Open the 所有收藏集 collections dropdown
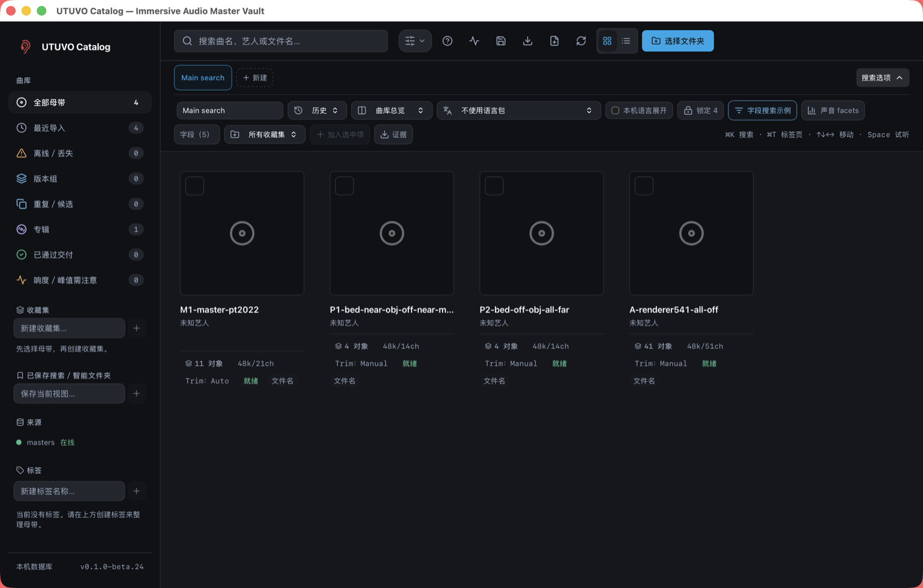923x588 pixels. coord(265,134)
